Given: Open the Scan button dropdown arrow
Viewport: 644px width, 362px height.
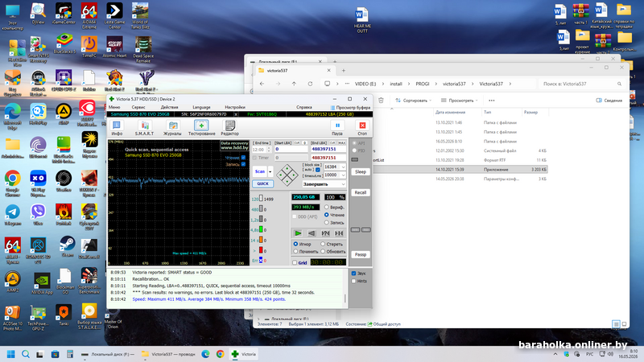Looking at the screenshot, I should tap(270, 171).
